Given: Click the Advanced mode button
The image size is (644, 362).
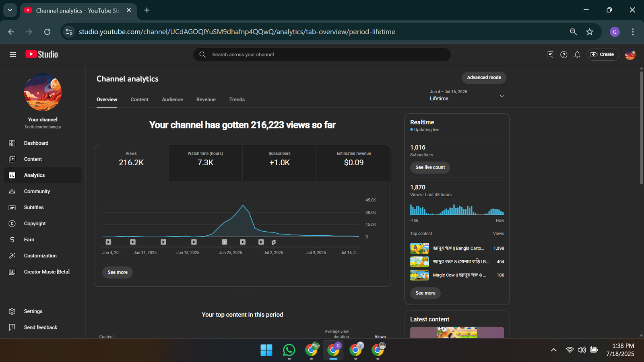Looking at the screenshot, I should tap(484, 78).
